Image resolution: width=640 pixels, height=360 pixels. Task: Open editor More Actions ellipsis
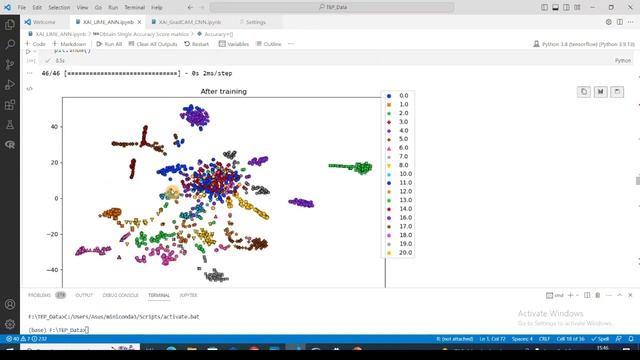click(631, 22)
